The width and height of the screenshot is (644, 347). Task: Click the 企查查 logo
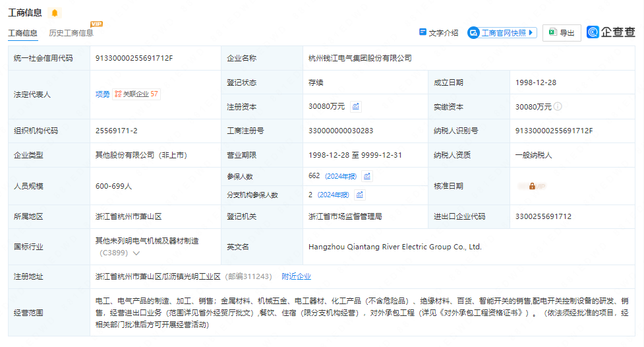[611, 32]
